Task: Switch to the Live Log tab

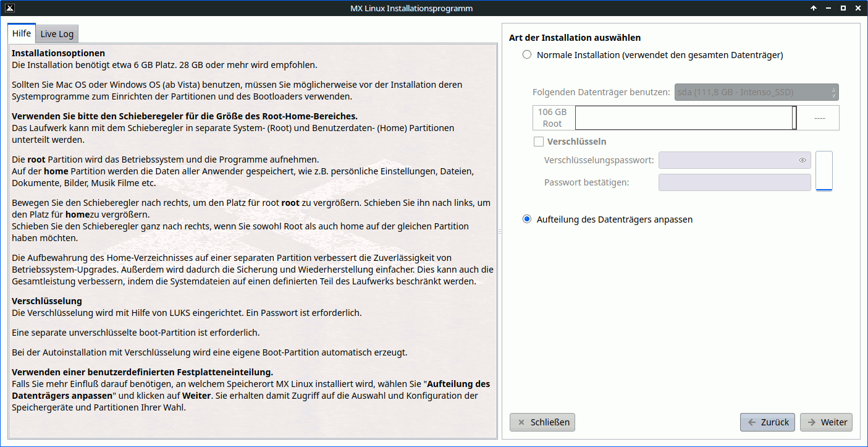Action: [57, 34]
